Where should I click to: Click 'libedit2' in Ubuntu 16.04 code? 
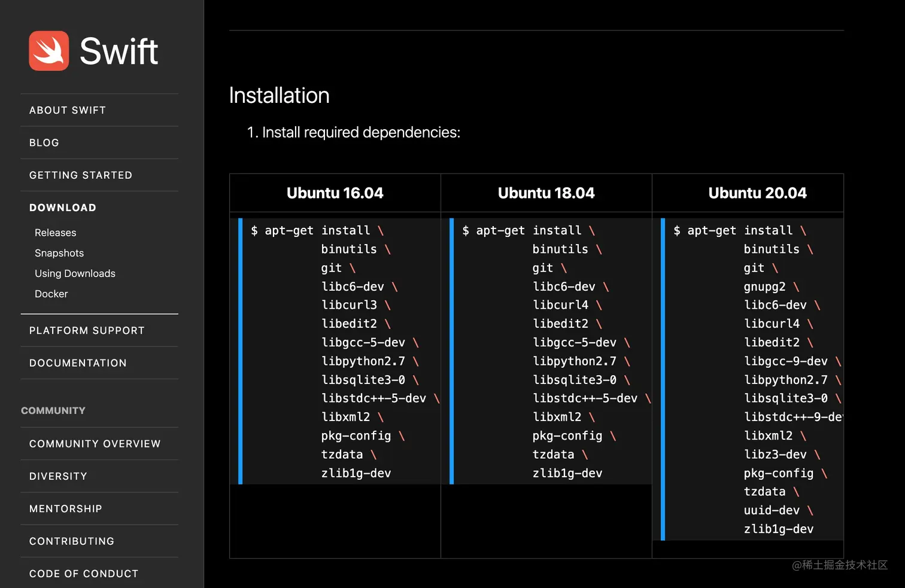coord(350,324)
